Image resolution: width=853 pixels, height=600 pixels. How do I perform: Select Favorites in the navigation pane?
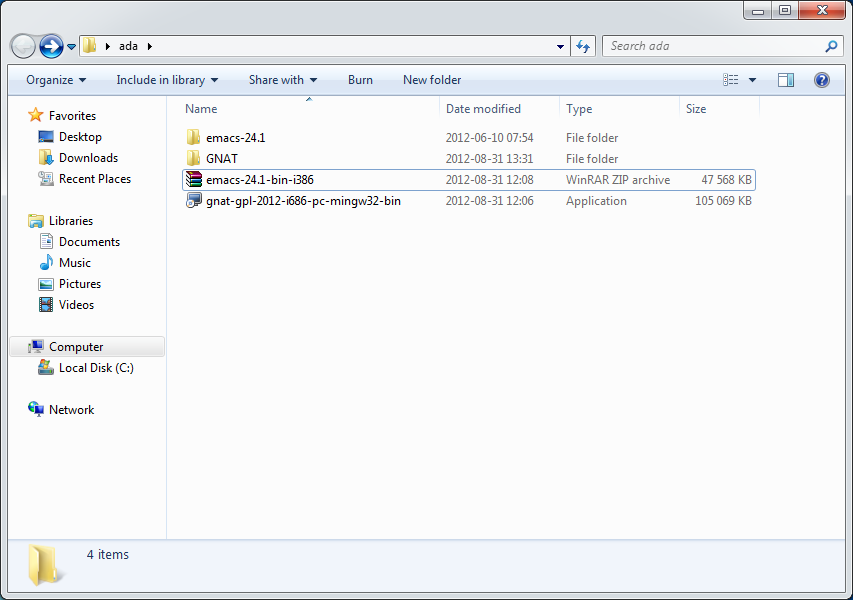[x=72, y=115]
